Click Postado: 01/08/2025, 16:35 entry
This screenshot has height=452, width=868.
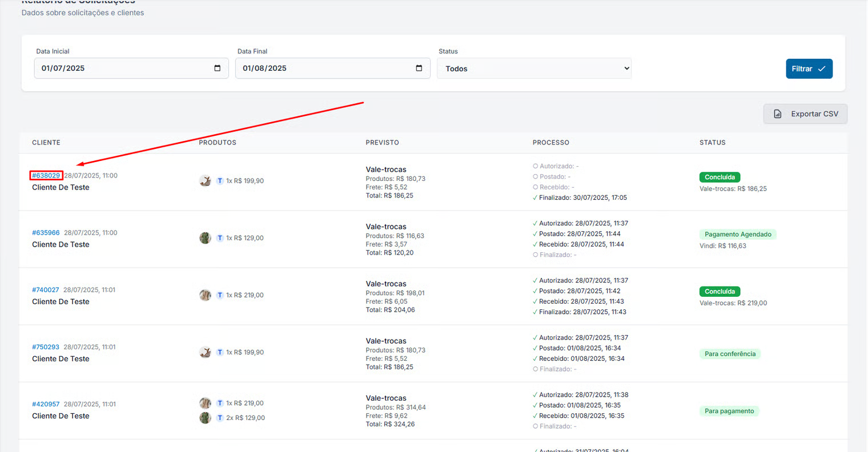(x=577, y=405)
